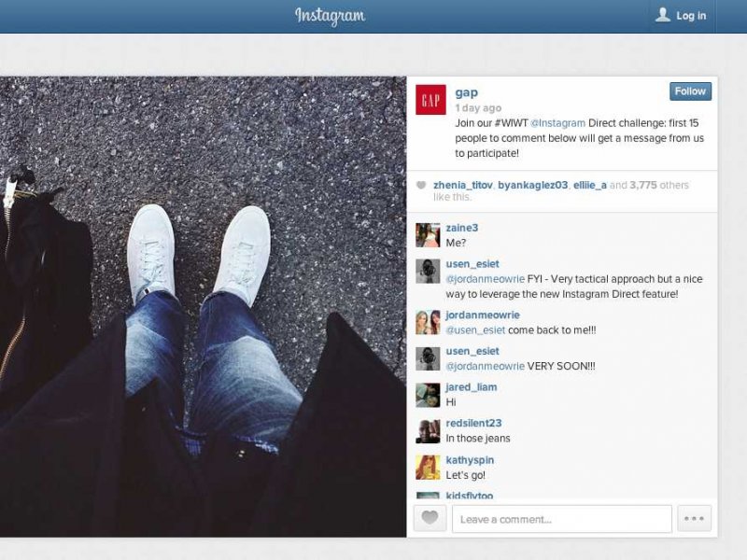Click redsilent23's avatar thumbnail

[428, 431]
